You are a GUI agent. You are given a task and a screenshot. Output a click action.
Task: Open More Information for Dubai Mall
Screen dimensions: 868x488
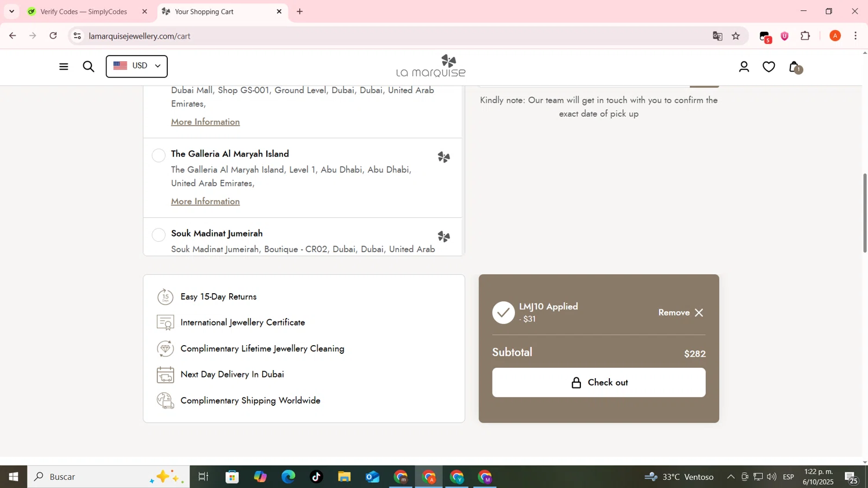205,122
